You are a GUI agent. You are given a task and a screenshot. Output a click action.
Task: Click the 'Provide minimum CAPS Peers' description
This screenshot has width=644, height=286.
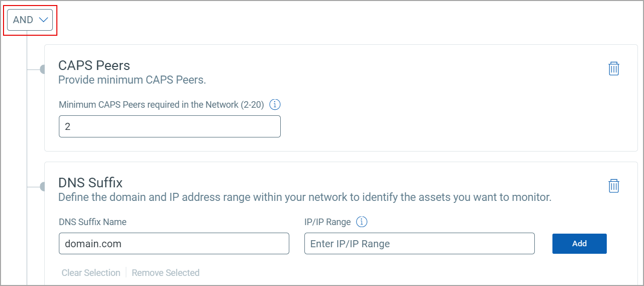click(132, 80)
